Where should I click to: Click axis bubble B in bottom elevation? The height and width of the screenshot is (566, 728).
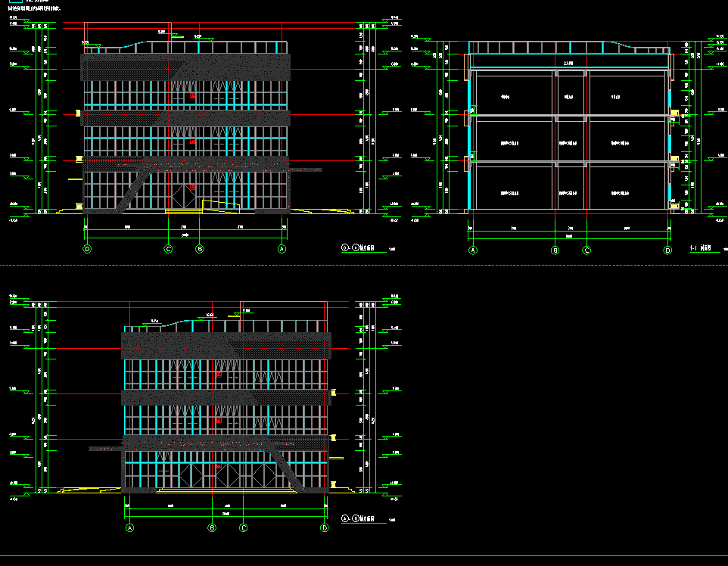(212, 528)
